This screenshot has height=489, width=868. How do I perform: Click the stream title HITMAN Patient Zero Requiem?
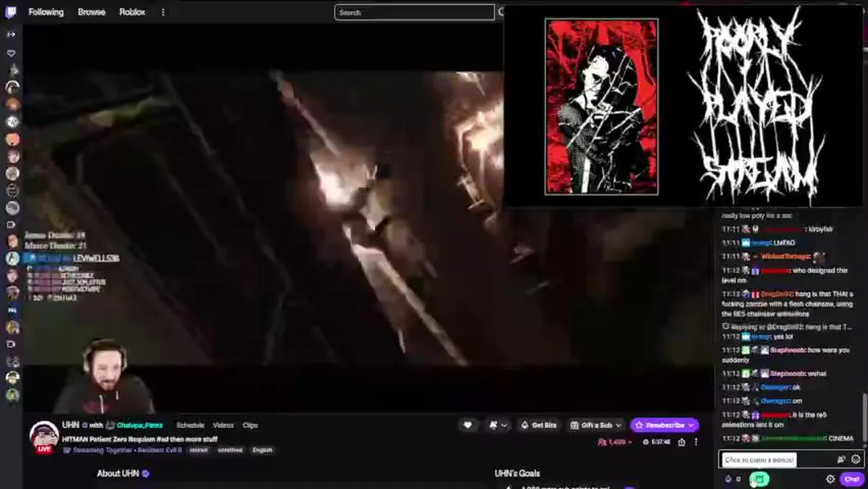coord(140,439)
